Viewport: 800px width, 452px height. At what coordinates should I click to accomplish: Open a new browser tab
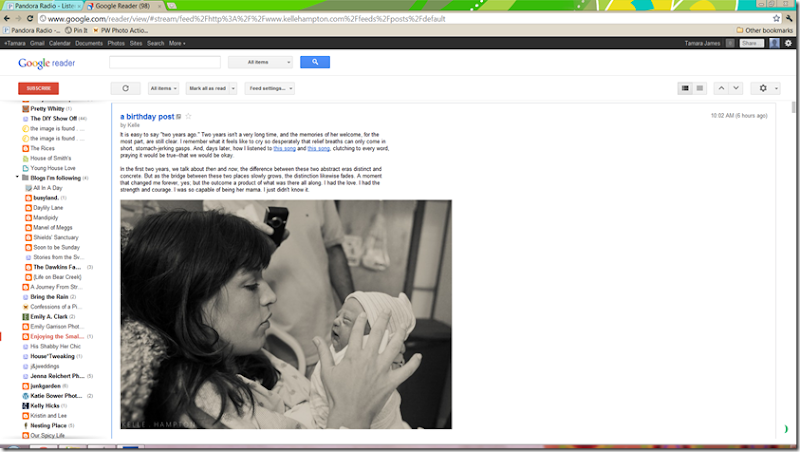pyautogui.click(x=171, y=6)
